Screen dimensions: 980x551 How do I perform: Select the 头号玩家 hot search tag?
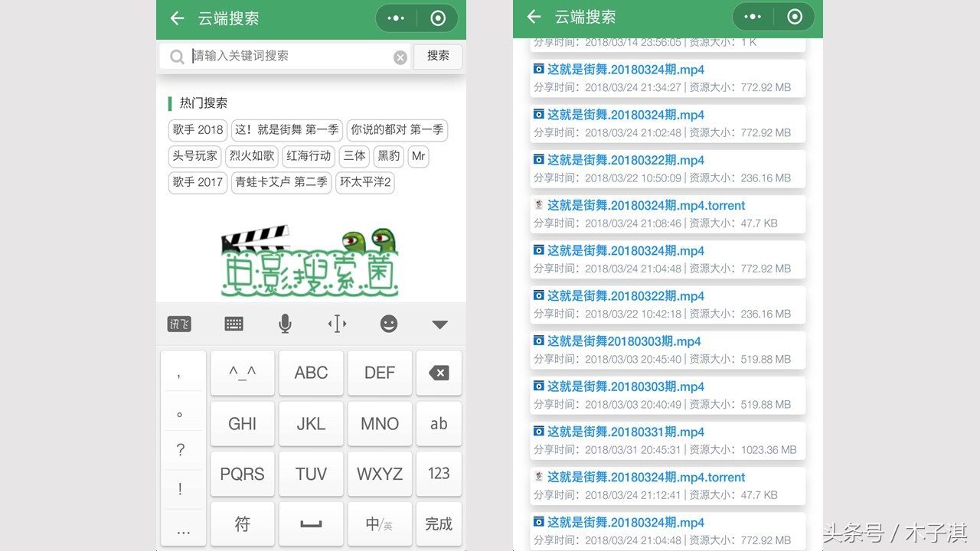[x=194, y=156]
